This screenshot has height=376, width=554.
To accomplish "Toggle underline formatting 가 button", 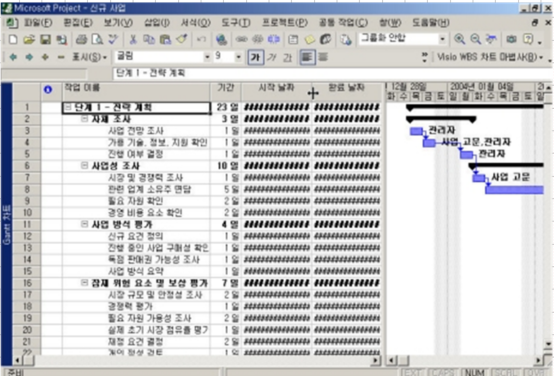I will coord(288,57).
